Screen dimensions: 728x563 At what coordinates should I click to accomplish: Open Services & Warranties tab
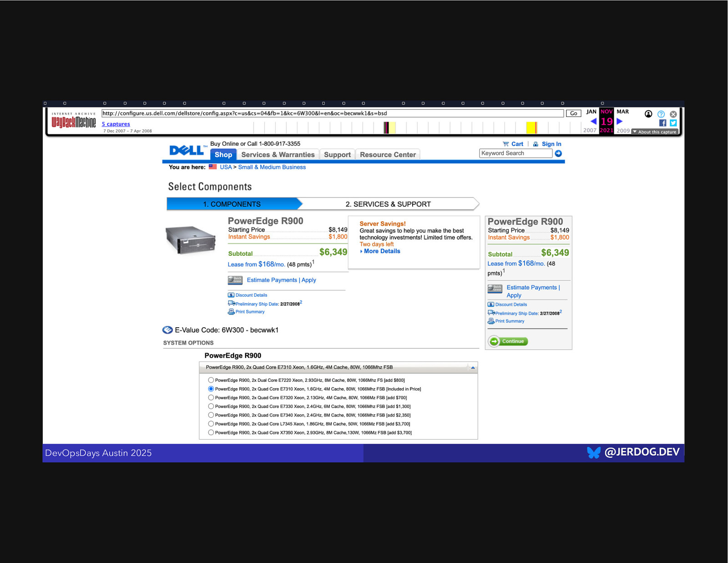point(278,155)
